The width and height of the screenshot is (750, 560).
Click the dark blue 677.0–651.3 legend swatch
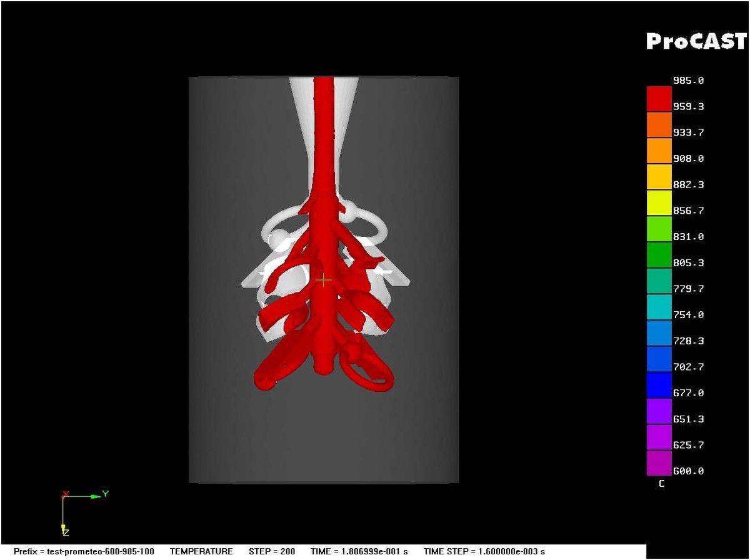(x=659, y=411)
